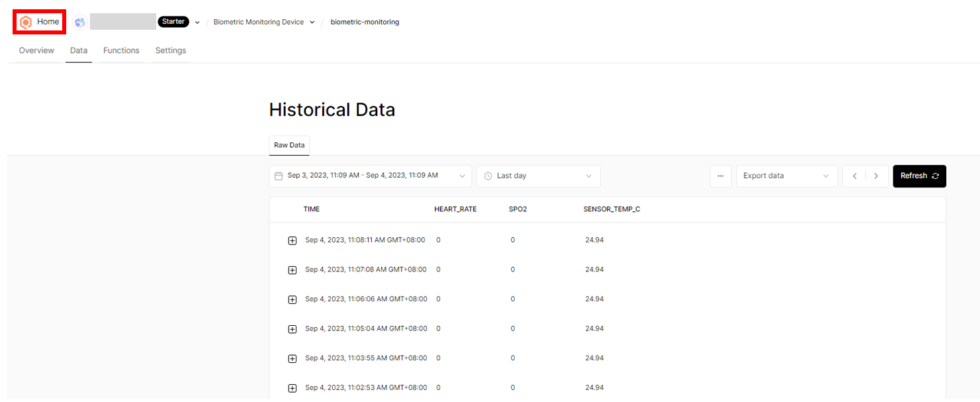Open the Settings tab
The image size is (980, 402).
171,50
